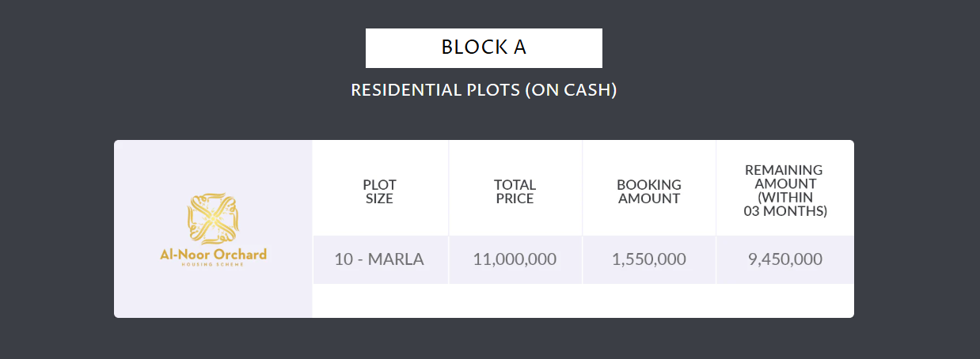This screenshot has height=359, width=980.
Task: Click the lavender panel area above the logo
Action: tap(213, 166)
